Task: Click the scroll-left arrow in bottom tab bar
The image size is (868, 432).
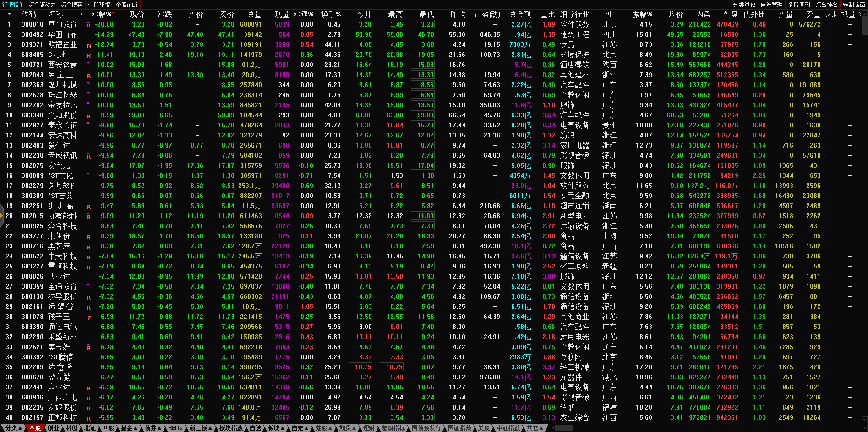Action: tap(552, 428)
